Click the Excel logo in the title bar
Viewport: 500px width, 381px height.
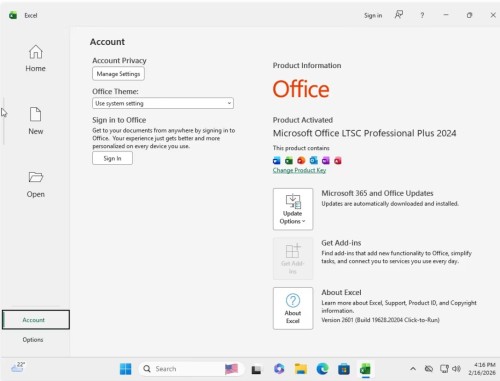pyautogui.click(x=13, y=15)
